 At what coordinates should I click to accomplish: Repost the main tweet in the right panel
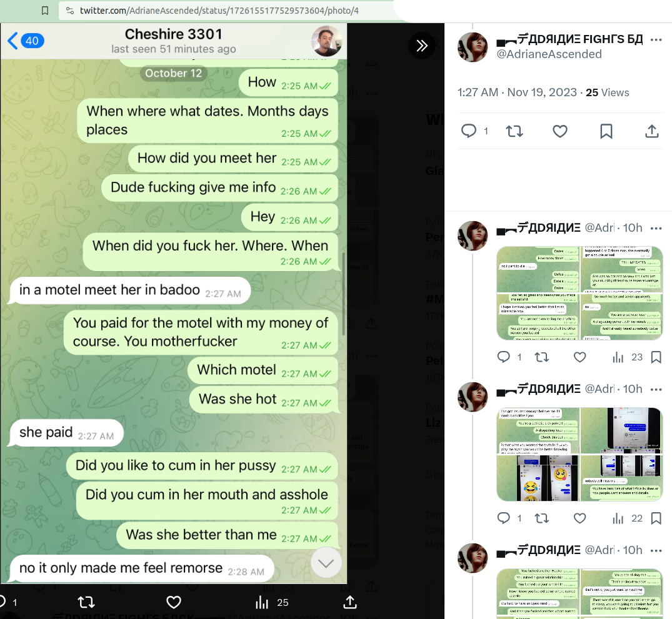(514, 131)
